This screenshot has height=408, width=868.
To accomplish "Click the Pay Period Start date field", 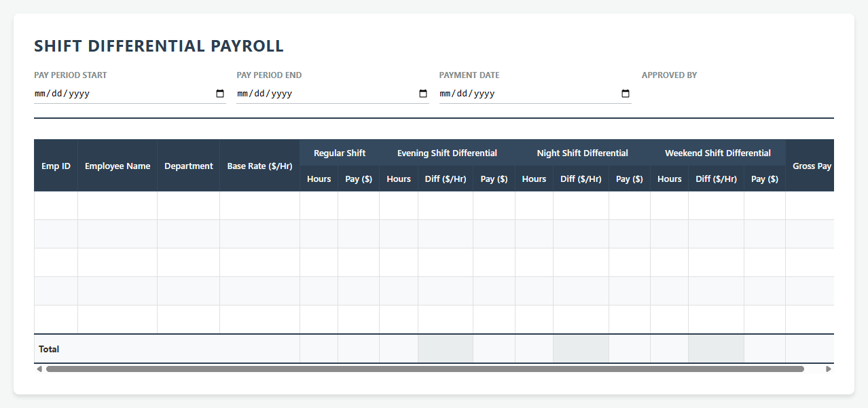I will pyautogui.click(x=130, y=94).
